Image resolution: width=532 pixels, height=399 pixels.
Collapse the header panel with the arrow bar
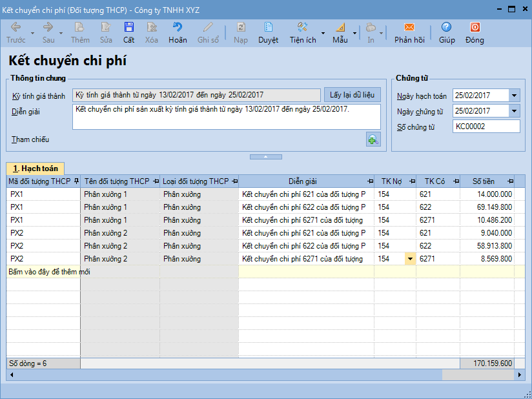[265, 157]
